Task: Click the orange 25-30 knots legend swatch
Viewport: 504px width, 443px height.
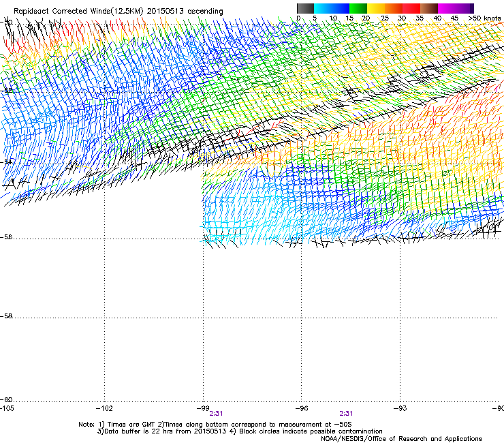Action: (394, 8)
